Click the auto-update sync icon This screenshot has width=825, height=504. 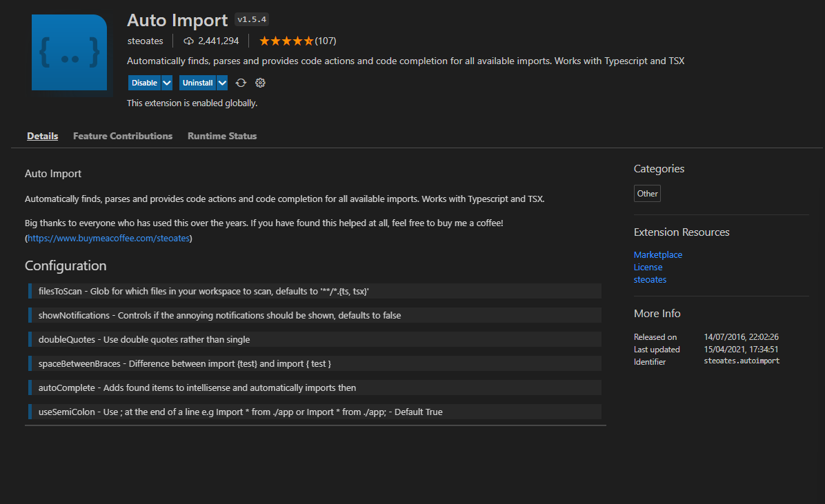point(241,82)
